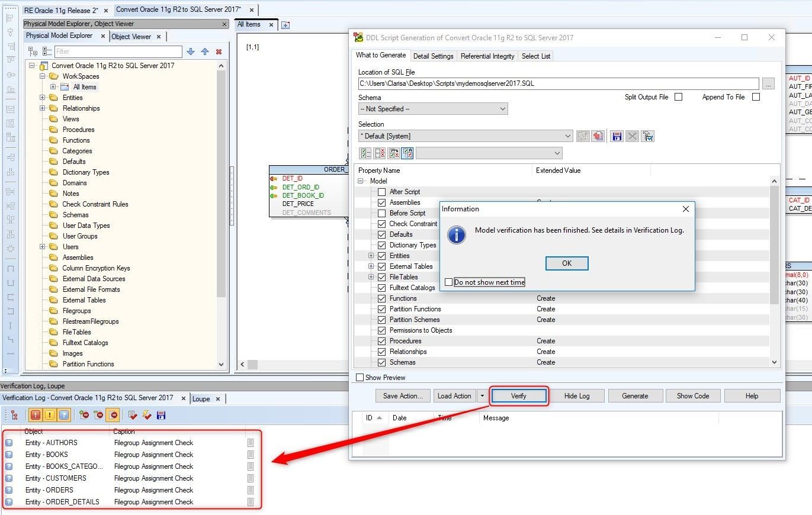Viewport: 812px width, 515px height.
Task: Clear the explorer filter with red X
Action: click(219, 51)
